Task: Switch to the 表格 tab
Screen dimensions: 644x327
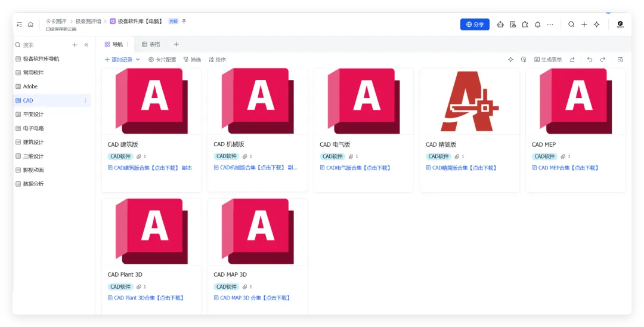Action: pyautogui.click(x=151, y=44)
